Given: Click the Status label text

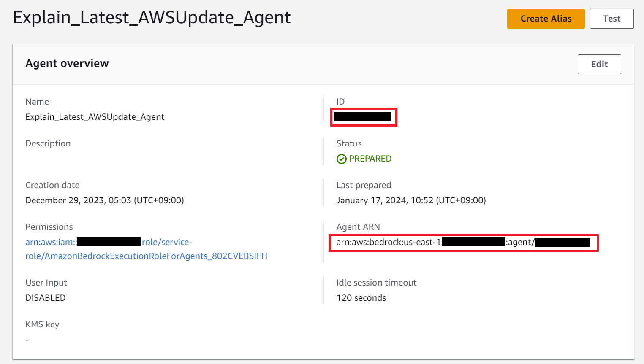Looking at the screenshot, I should pos(349,143).
